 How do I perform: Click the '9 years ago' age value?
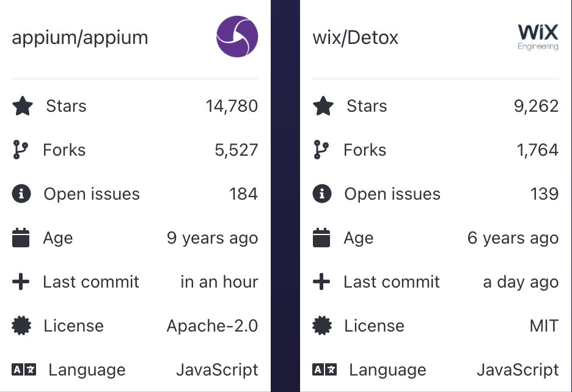tap(212, 238)
